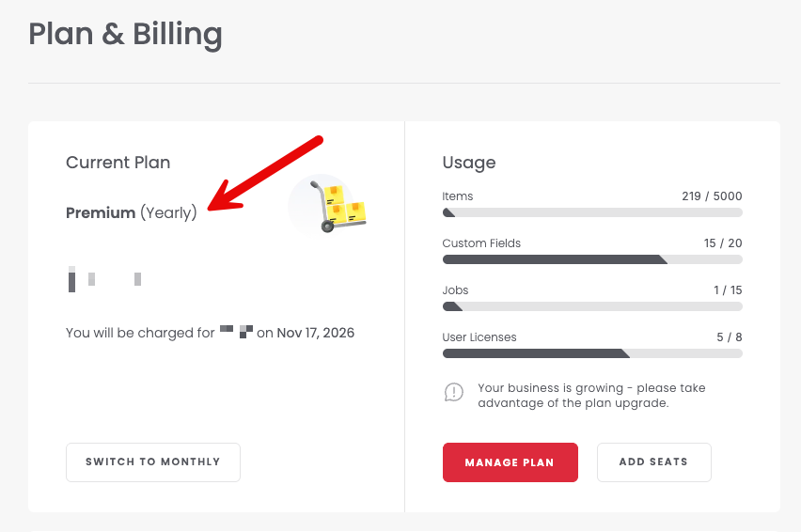Viewport: 801px width, 532px height.
Task: Click the Usage section heading
Action: pos(469,163)
